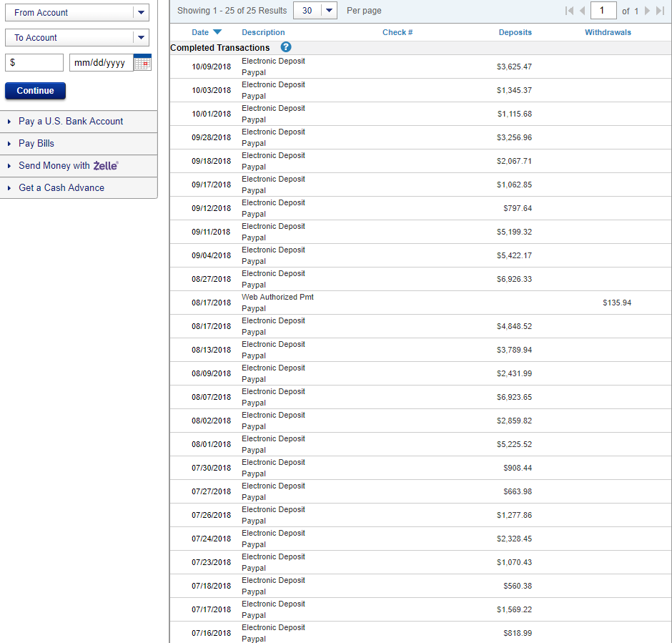Click the $3,256.96 deposit amount
The image size is (672, 643).
[514, 137]
